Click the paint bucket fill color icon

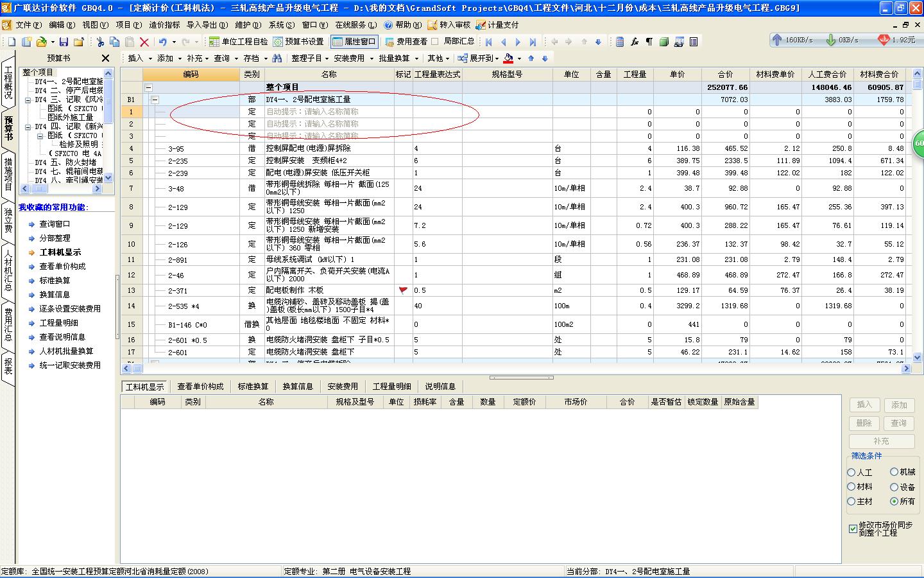[x=508, y=58]
